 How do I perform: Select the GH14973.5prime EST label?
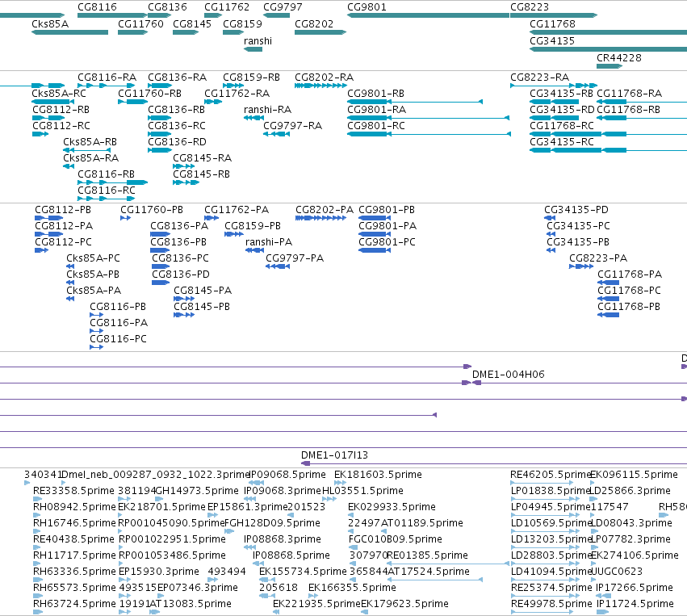[197, 491]
